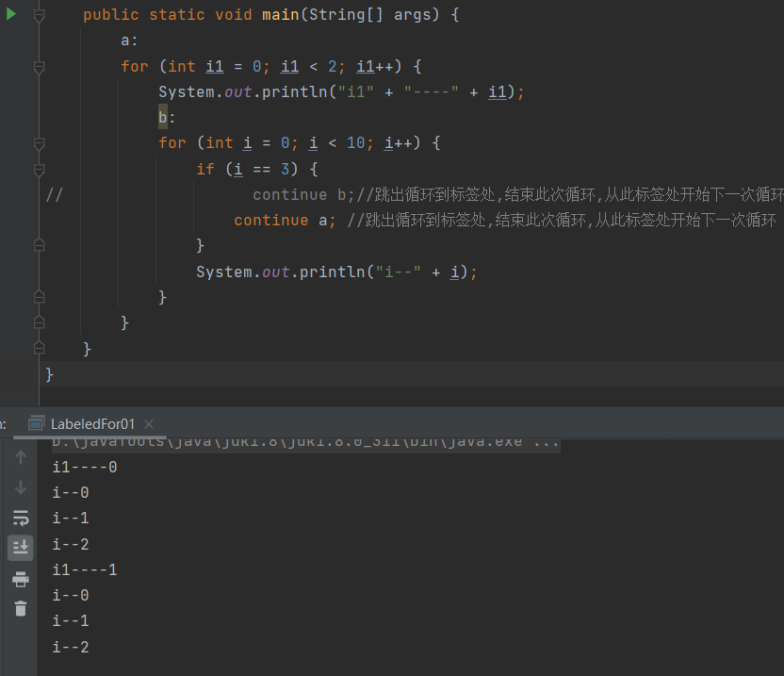Click first console output line i1----0
This screenshot has width=784, height=676.
85,468
